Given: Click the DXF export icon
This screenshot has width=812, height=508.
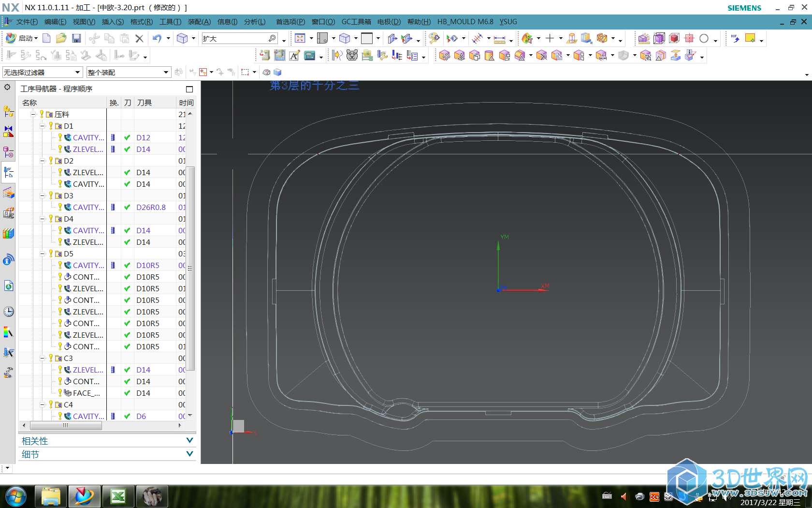Looking at the screenshot, I should 735,38.
